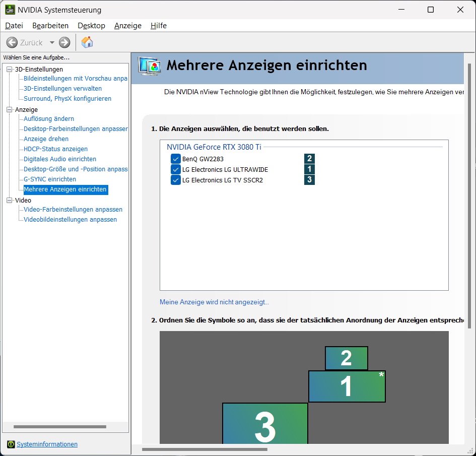The width and height of the screenshot is (476, 456).
Task: Click display number badge 2 for BenQ
Action: (309, 159)
